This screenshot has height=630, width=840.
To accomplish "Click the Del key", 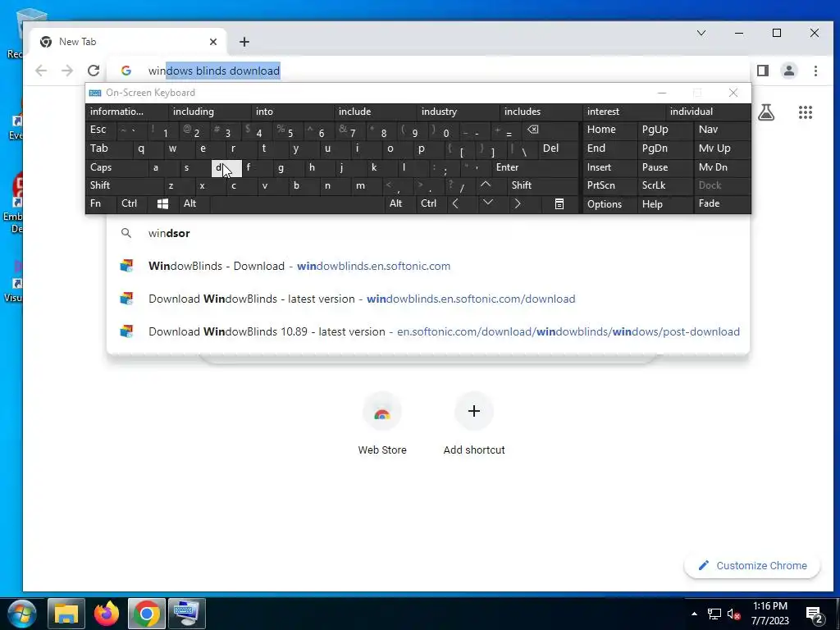I will tap(557, 148).
